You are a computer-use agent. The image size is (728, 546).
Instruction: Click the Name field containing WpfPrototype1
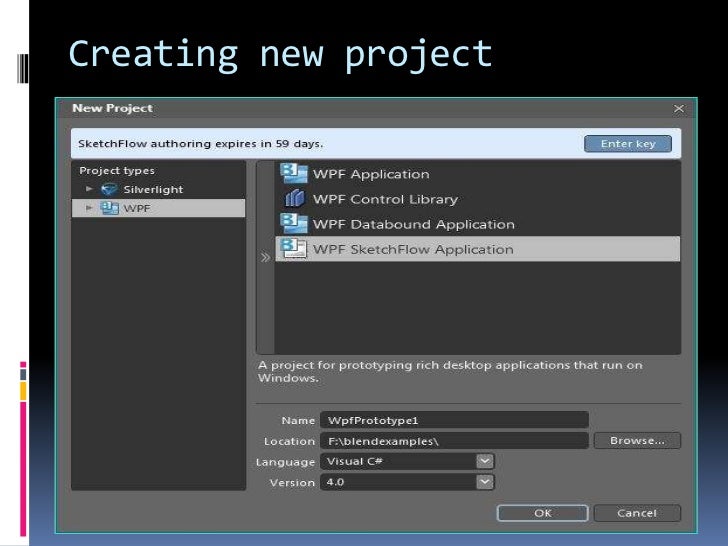454,420
